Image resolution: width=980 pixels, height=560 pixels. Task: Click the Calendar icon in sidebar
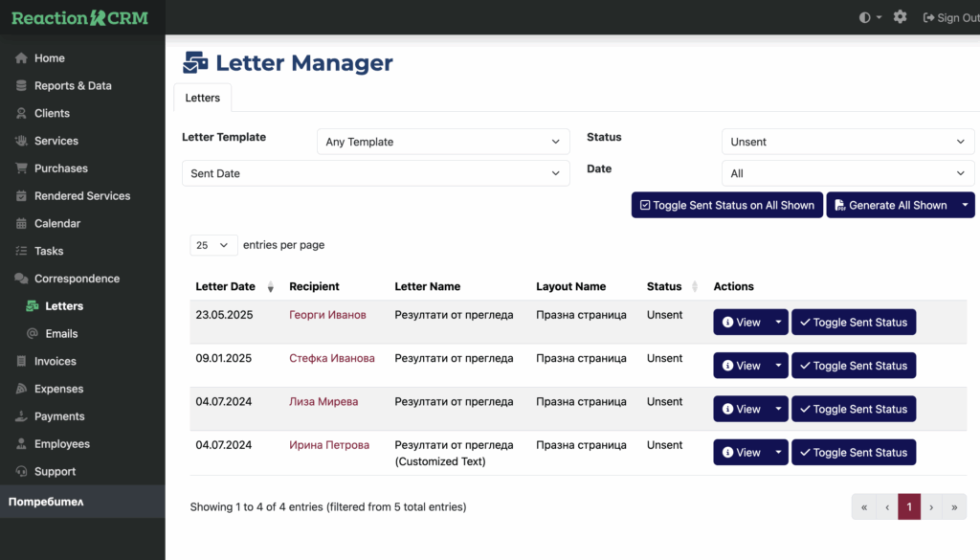pyautogui.click(x=21, y=224)
